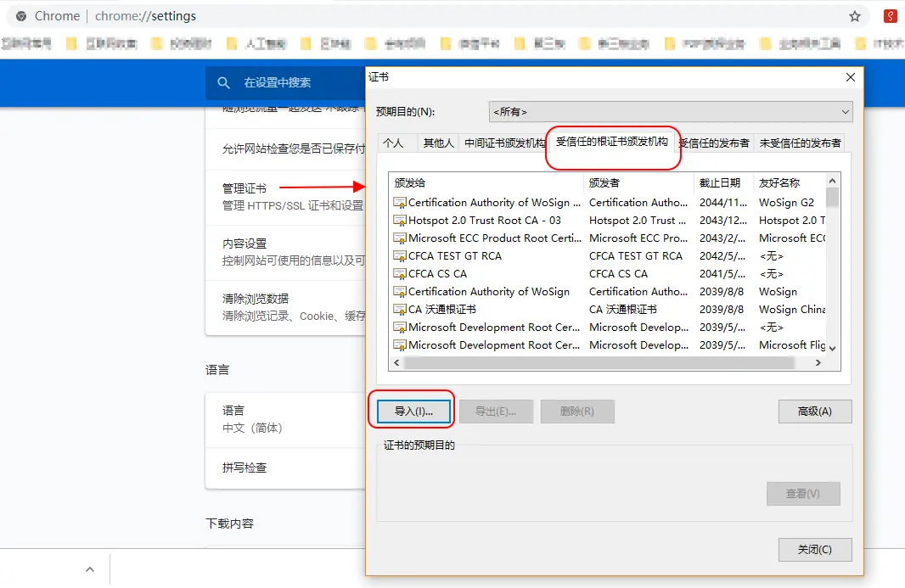The height and width of the screenshot is (588, 905).
Task: Click 2043/12... date for Hotspot 2.0
Action: point(723,221)
